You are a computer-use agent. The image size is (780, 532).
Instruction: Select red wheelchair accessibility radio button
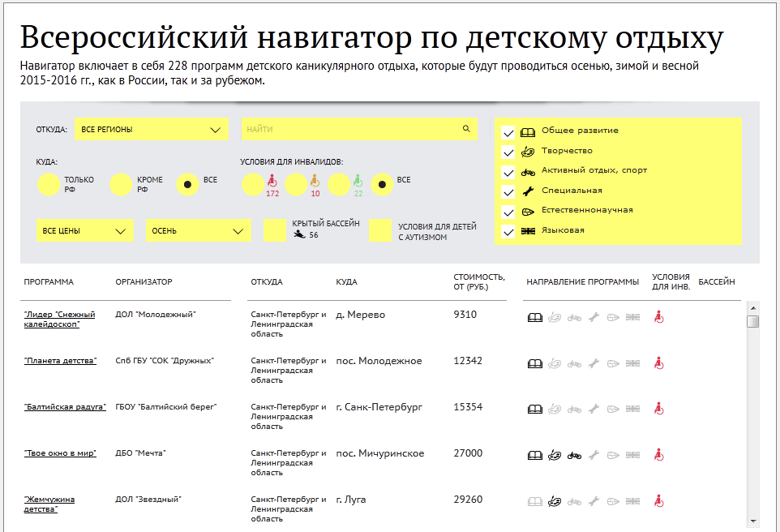pyautogui.click(x=253, y=185)
